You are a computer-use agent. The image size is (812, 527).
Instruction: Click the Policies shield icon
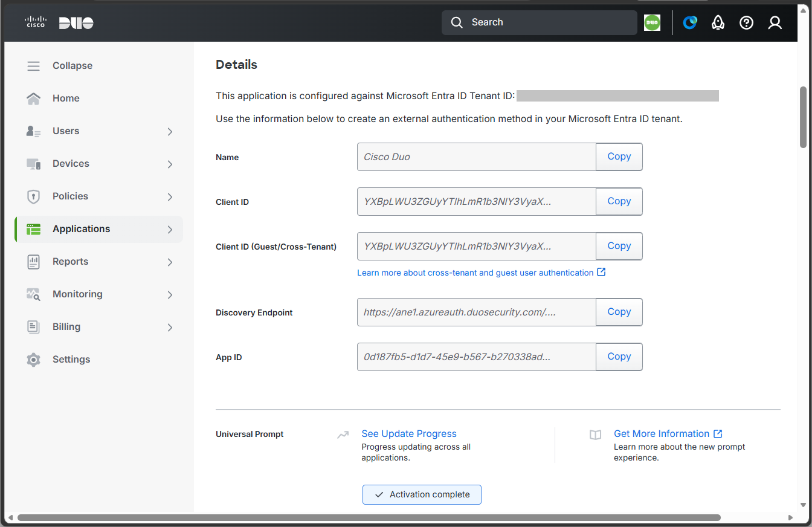tap(33, 196)
